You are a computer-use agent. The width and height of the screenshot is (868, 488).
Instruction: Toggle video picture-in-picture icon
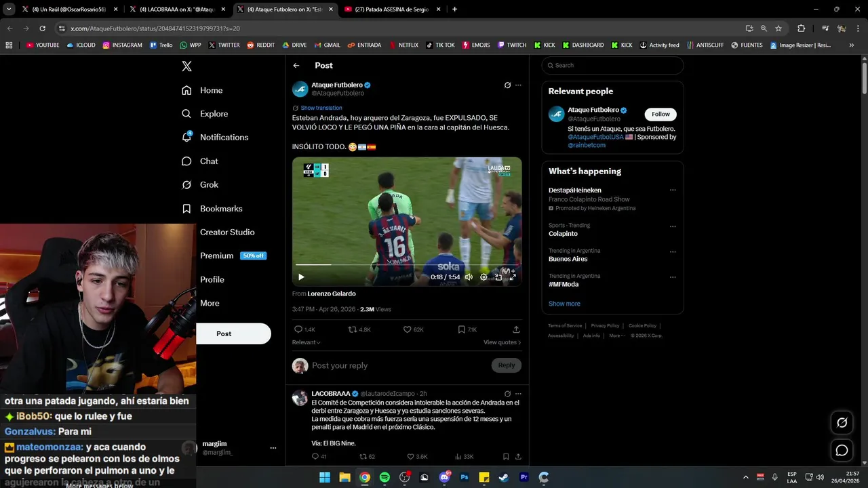point(498,277)
